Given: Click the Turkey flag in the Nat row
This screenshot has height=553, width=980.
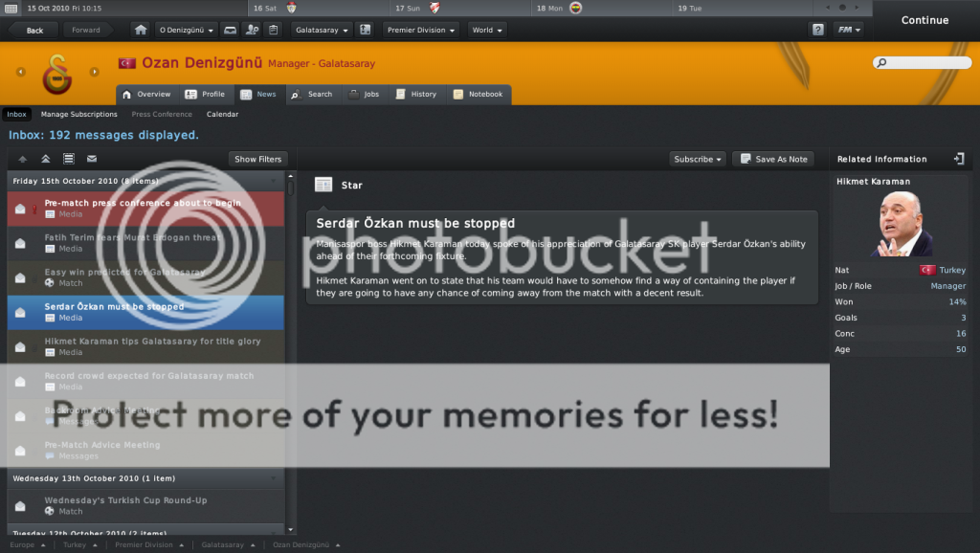Looking at the screenshot, I should [x=927, y=270].
